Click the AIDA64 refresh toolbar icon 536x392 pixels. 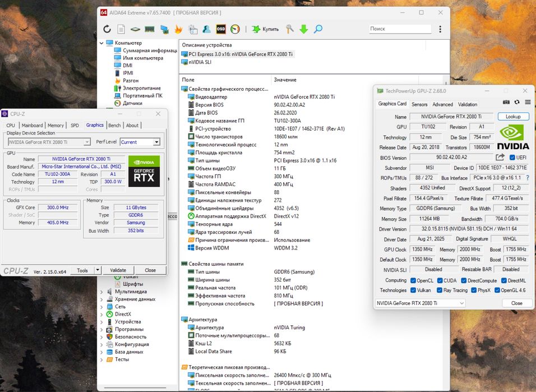pyautogui.click(x=107, y=29)
